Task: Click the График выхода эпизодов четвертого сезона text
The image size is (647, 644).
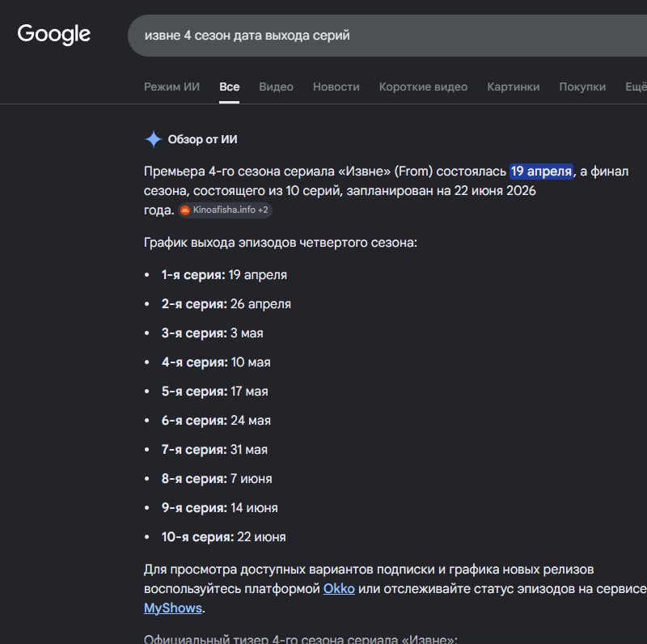Action: click(281, 243)
